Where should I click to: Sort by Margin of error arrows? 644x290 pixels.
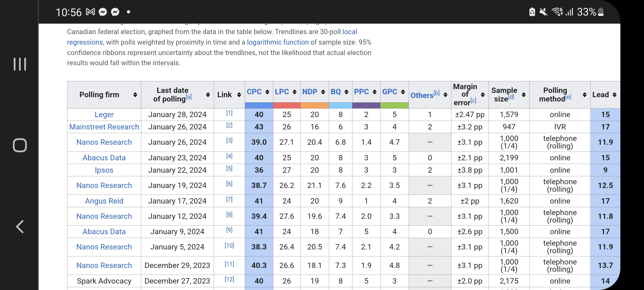pyautogui.click(x=483, y=95)
